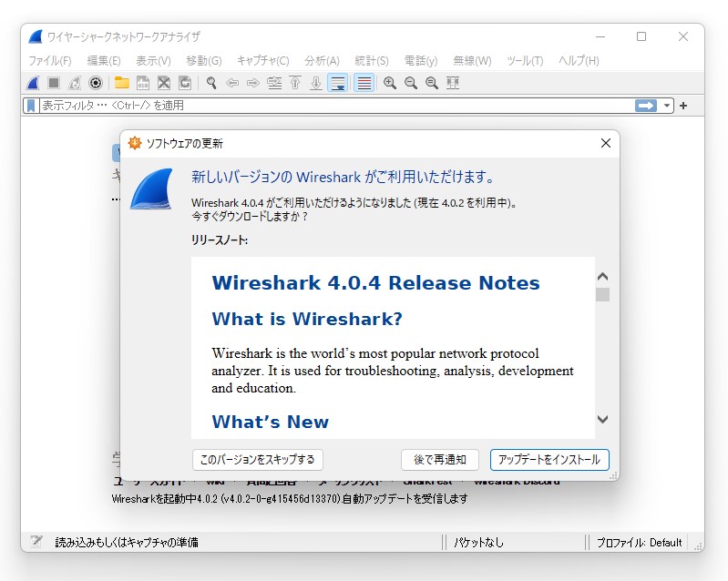Click the restart capture icon in toolbar
Image resolution: width=728 pixels, height=581 pixels.
75,83
